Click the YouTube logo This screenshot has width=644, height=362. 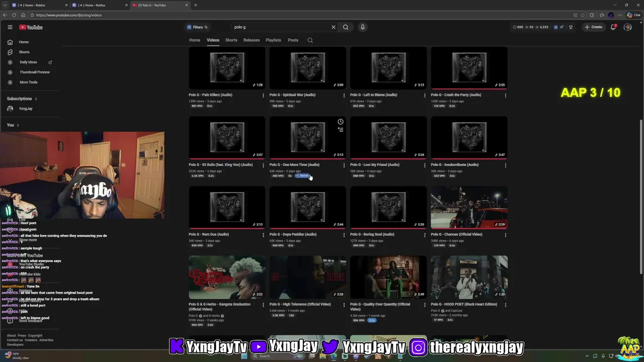31,27
